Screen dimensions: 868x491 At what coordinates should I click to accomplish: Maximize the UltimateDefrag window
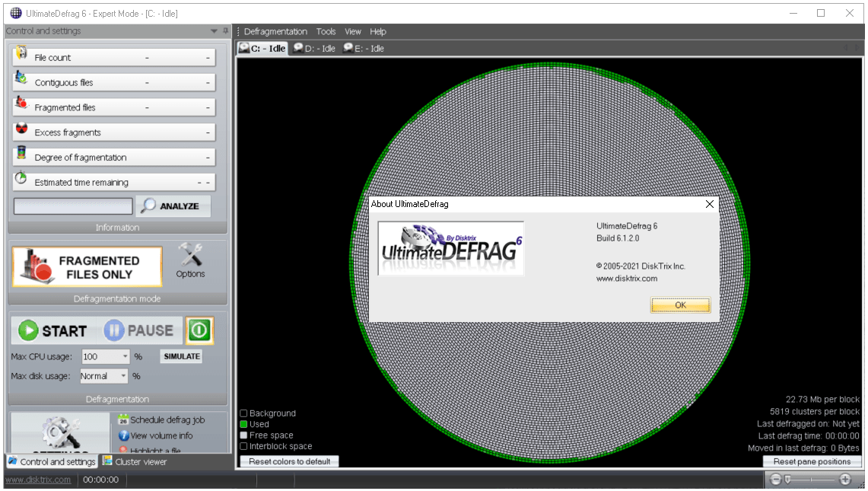[x=821, y=13]
